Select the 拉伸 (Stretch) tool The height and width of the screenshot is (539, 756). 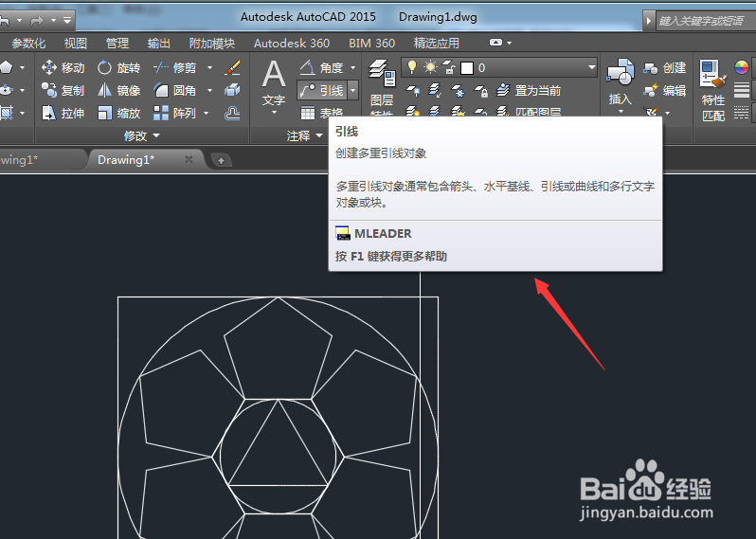63,114
